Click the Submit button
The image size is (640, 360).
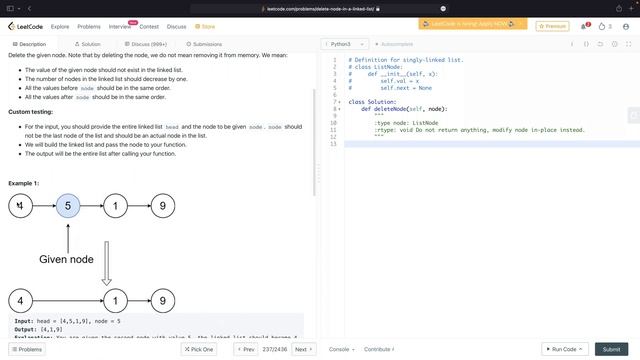tap(611, 349)
